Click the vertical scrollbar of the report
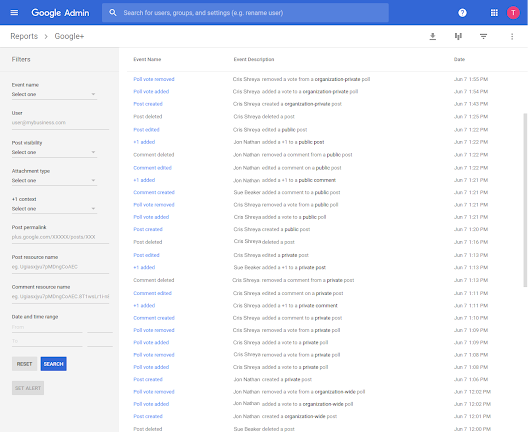The height and width of the screenshot is (436, 530). click(x=525, y=200)
